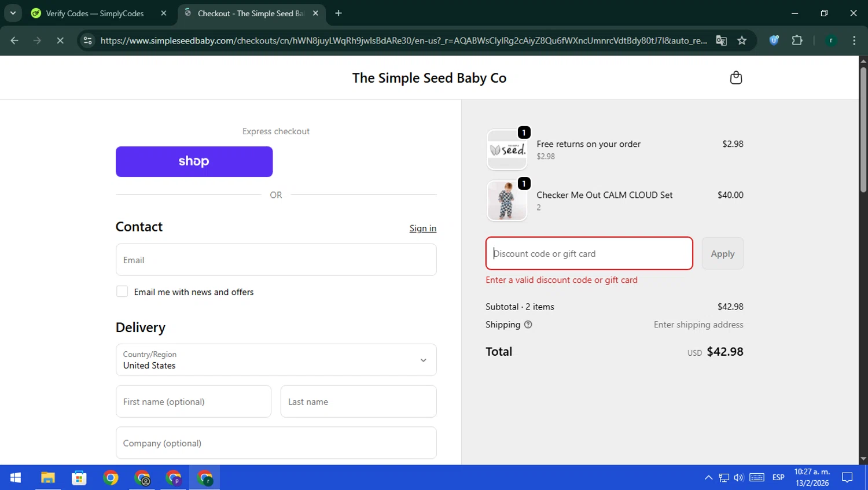This screenshot has width=868, height=490.
Task: Click the Apply discount button
Action: pyautogui.click(x=722, y=253)
